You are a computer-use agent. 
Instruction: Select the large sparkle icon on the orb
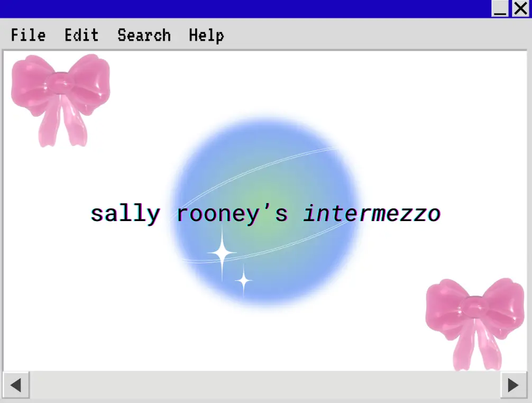[222, 253]
